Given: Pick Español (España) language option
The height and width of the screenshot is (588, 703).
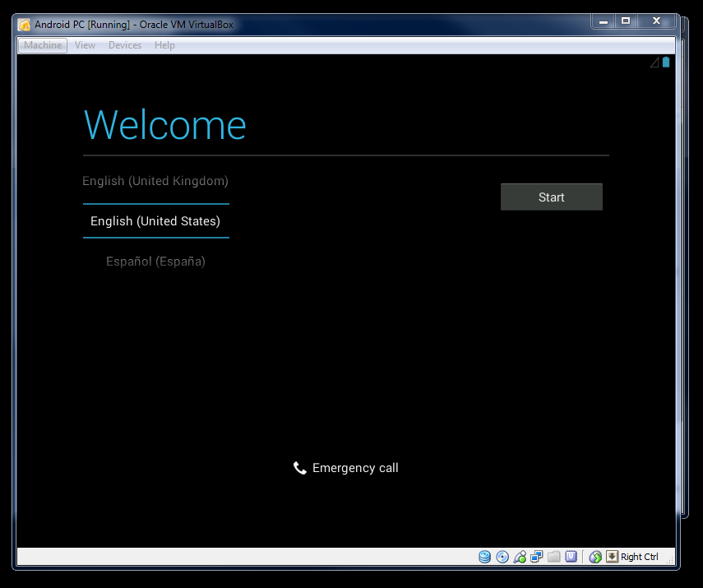Looking at the screenshot, I should coord(155,262).
